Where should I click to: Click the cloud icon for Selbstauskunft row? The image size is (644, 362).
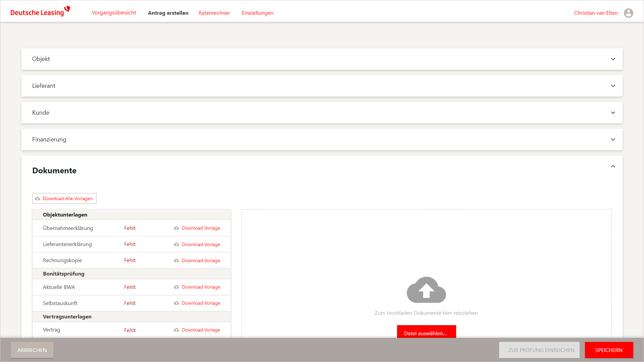click(176, 303)
